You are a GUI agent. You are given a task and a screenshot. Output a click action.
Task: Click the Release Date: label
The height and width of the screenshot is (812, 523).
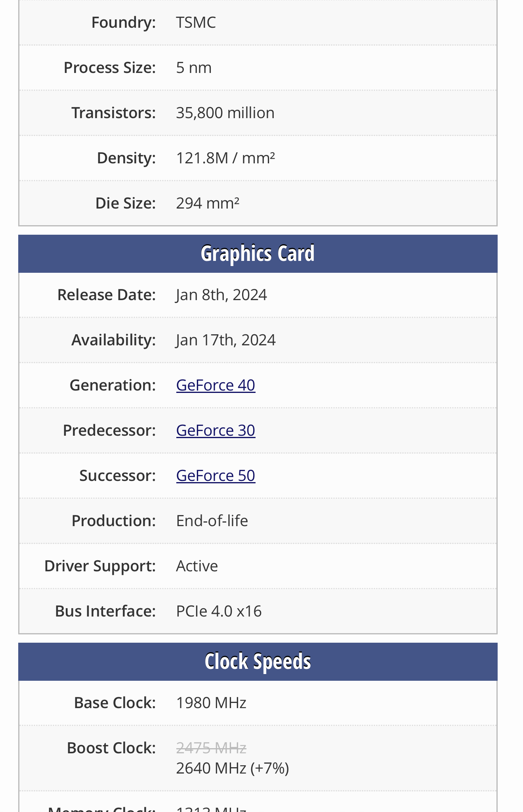(x=107, y=295)
